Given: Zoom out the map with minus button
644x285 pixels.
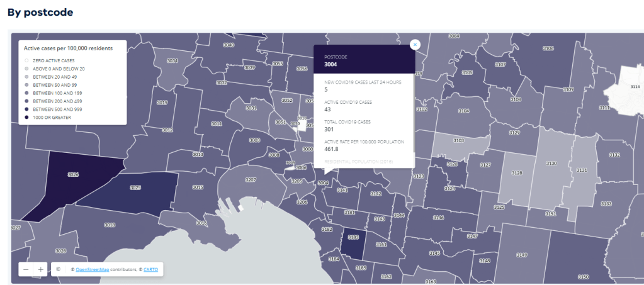Looking at the screenshot, I should 26,269.
